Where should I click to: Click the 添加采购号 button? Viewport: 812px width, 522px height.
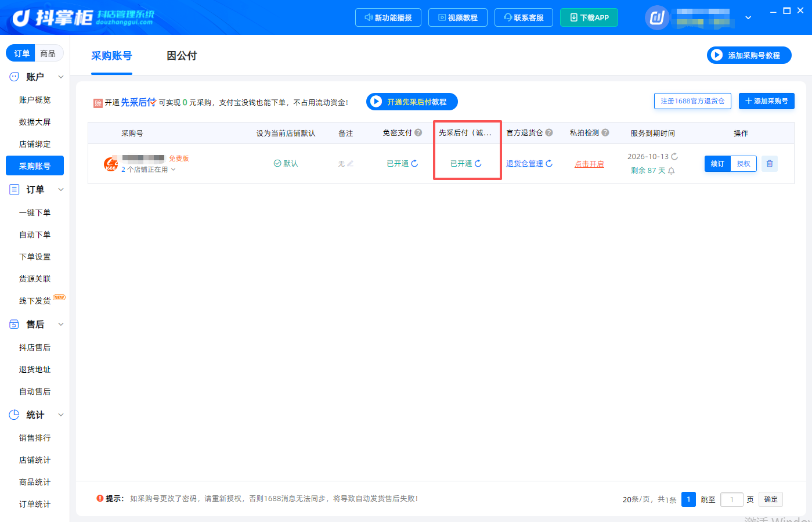pos(766,101)
